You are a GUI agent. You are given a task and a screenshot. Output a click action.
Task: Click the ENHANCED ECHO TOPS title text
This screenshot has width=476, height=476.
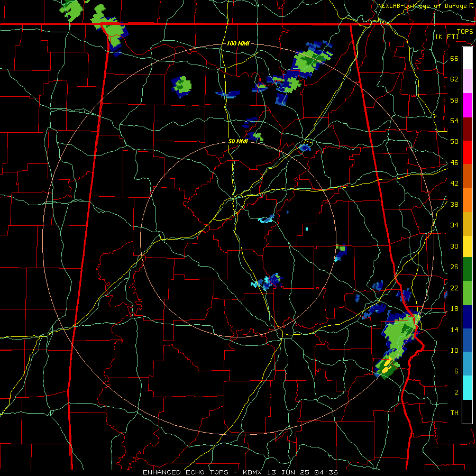click(185, 472)
